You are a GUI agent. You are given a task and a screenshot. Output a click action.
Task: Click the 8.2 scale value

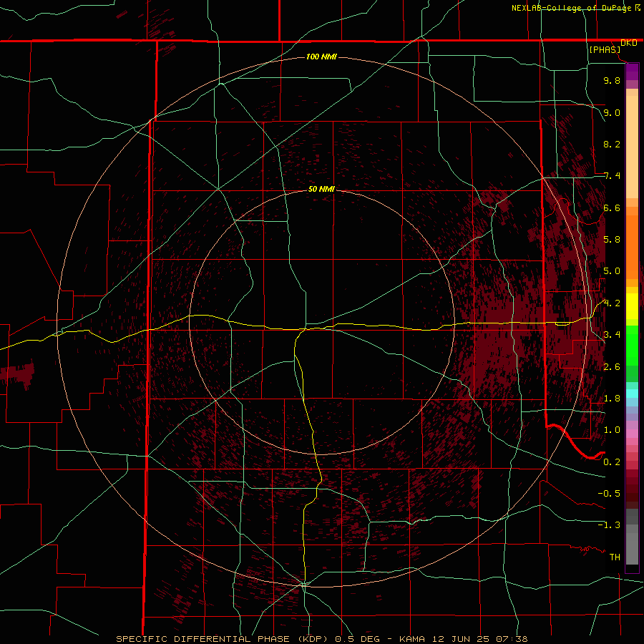[x=612, y=144]
